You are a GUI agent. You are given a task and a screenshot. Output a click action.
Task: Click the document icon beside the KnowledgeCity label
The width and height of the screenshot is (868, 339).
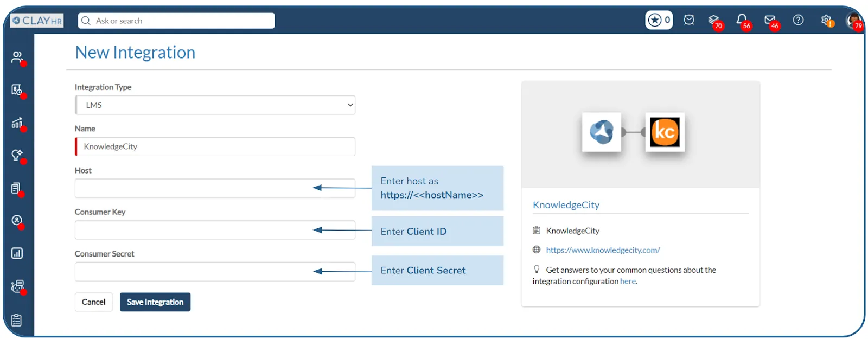pyautogui.click(x=537, y=230)
